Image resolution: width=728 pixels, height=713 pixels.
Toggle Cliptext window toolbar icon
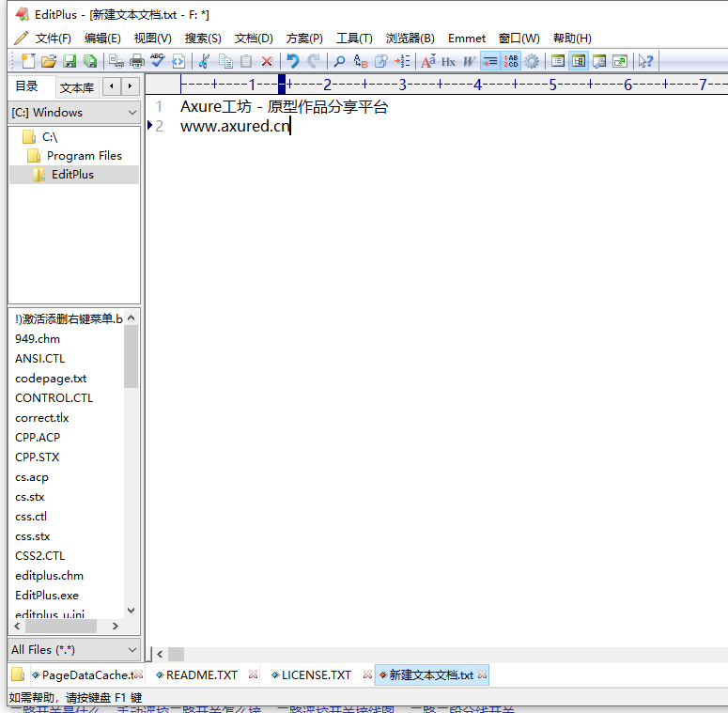click(558, 61)
